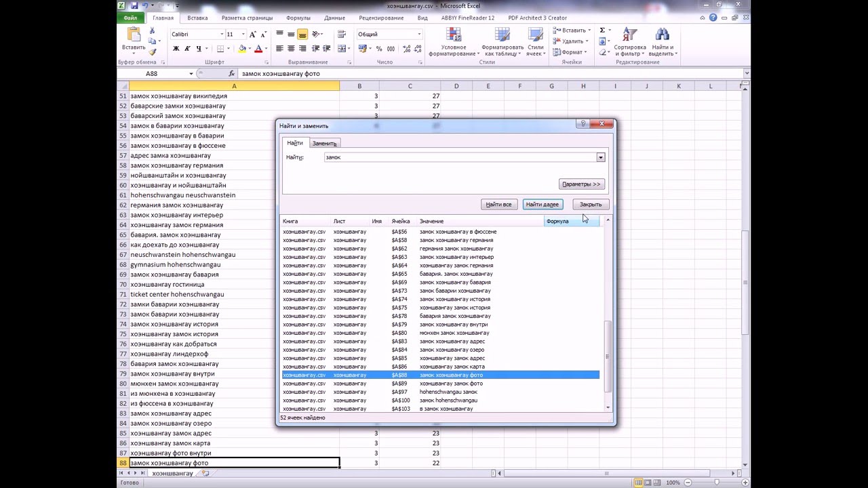Click the accounting number format icon
Image resolution: width=868 pixels, height=488 pixels.
coord(363,49)
